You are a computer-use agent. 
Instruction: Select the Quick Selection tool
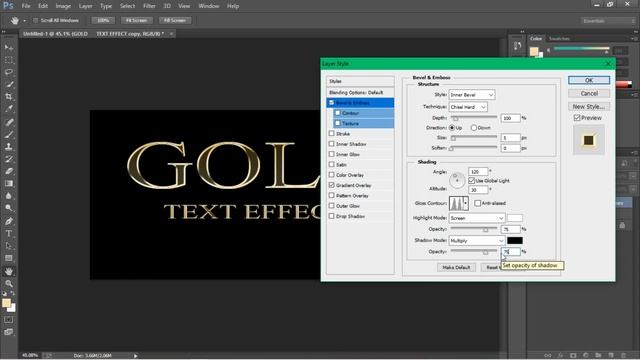pos(9,84)
